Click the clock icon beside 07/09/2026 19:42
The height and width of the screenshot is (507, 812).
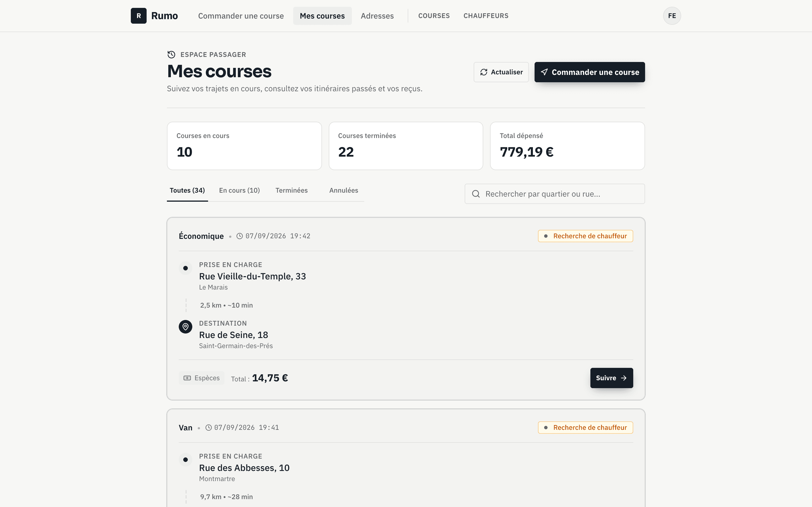pyautogui.click(x=240, y=236)
